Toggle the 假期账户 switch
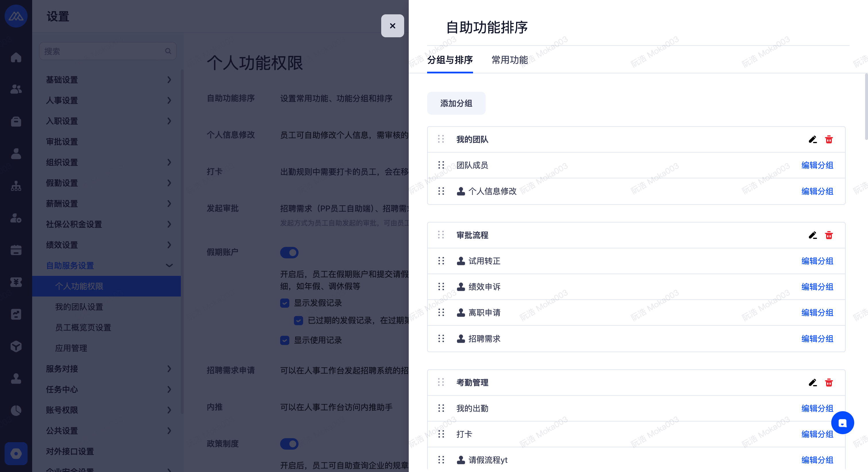This screenshot has height=472, width=868. click(289, 253)
